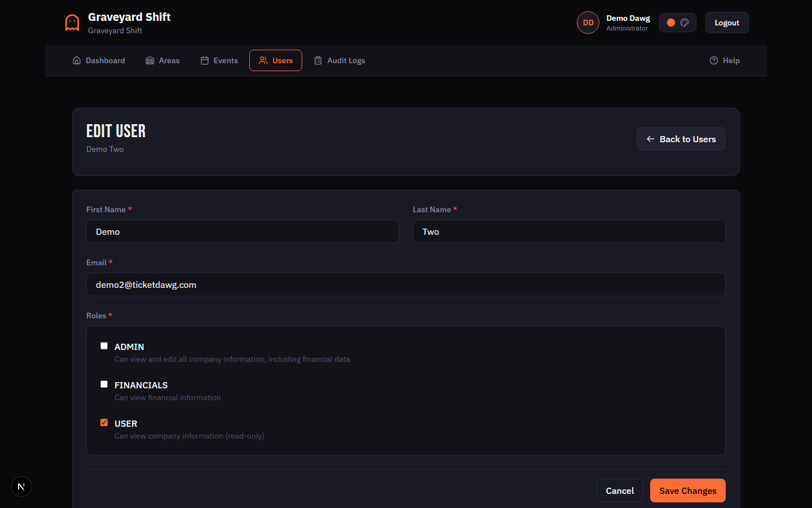Select the home icon beside Dashboard
The height and width of the screenshot is (508, 812).
click(x=77, y=60)
